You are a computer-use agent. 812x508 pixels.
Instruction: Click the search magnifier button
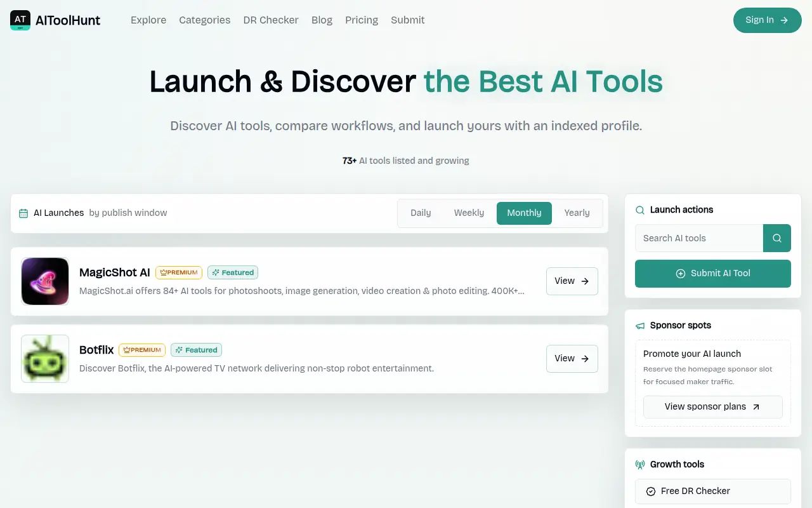pos(777,238)
